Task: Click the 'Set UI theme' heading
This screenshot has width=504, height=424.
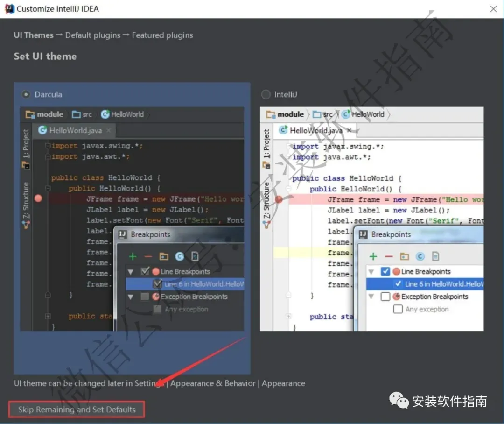Action: point(45,57)
